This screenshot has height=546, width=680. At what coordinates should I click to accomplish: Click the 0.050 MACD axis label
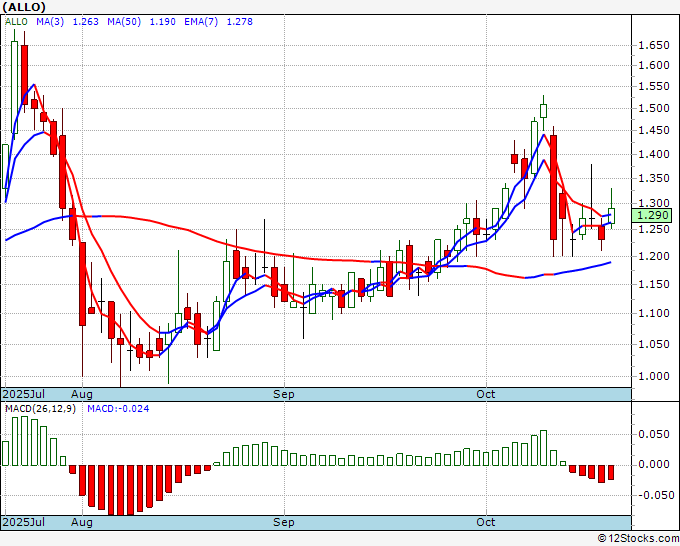pos(654,434)
